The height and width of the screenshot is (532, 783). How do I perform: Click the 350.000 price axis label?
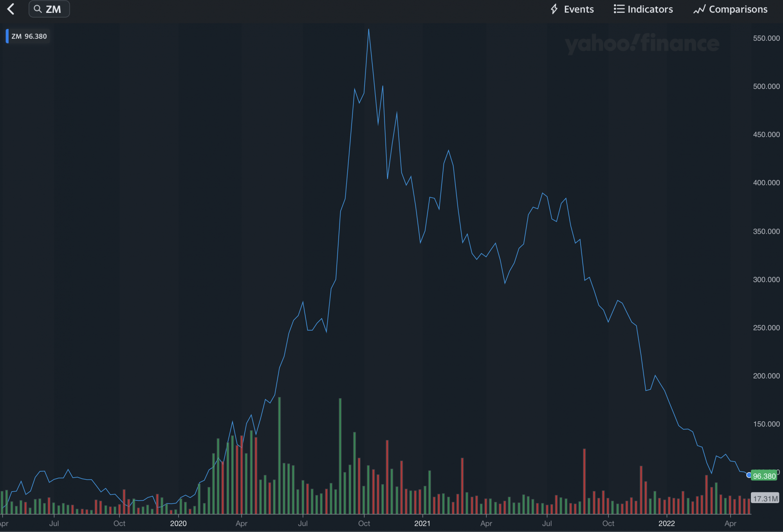pyautogui.click(x=766, y=231)
